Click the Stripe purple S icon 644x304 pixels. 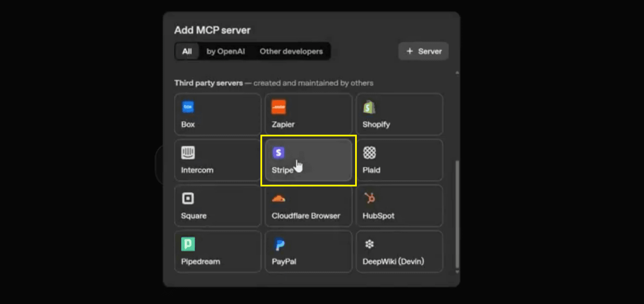tap(279, 153)
